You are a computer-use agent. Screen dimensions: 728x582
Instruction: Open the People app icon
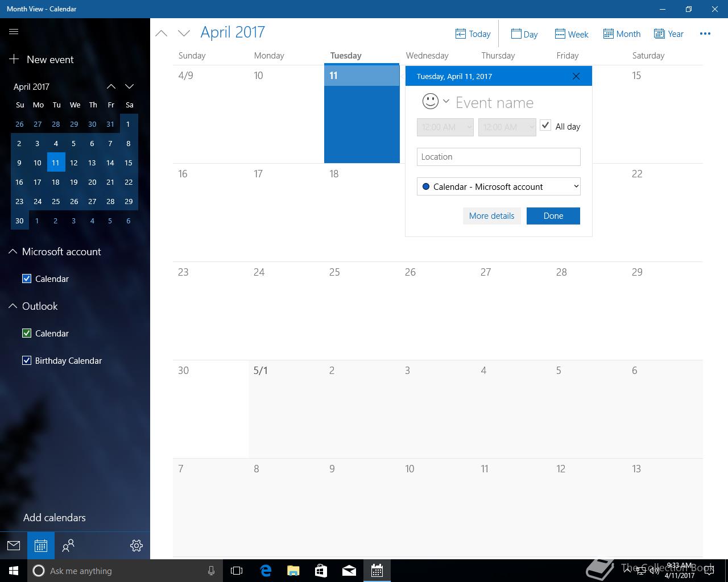(68, 546)
